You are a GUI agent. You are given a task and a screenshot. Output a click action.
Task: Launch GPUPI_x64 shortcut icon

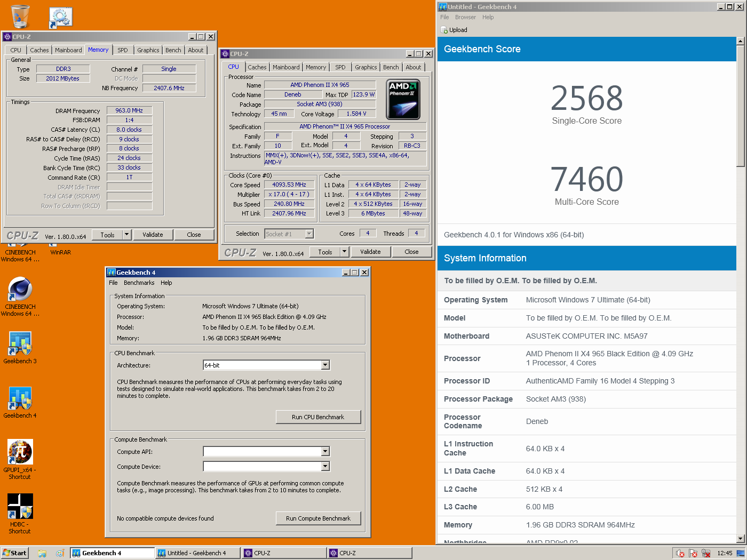[20, 452]
